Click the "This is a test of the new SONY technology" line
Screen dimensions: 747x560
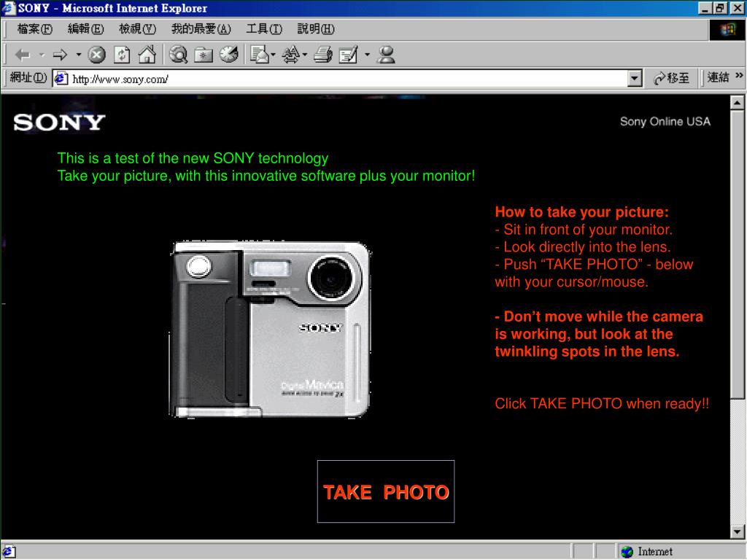click(193, 158)
